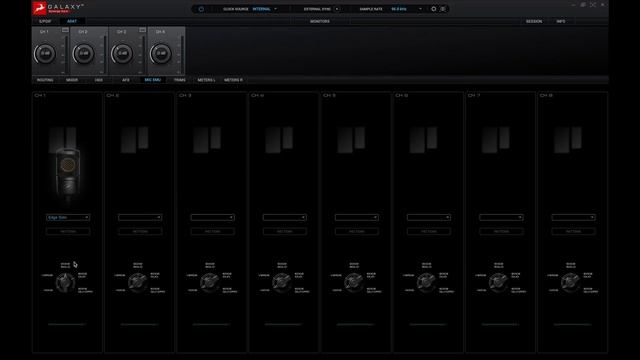The height and width of the screenshot is (360, 640).
Task: Open the Meters L tab
Action: 207,80
